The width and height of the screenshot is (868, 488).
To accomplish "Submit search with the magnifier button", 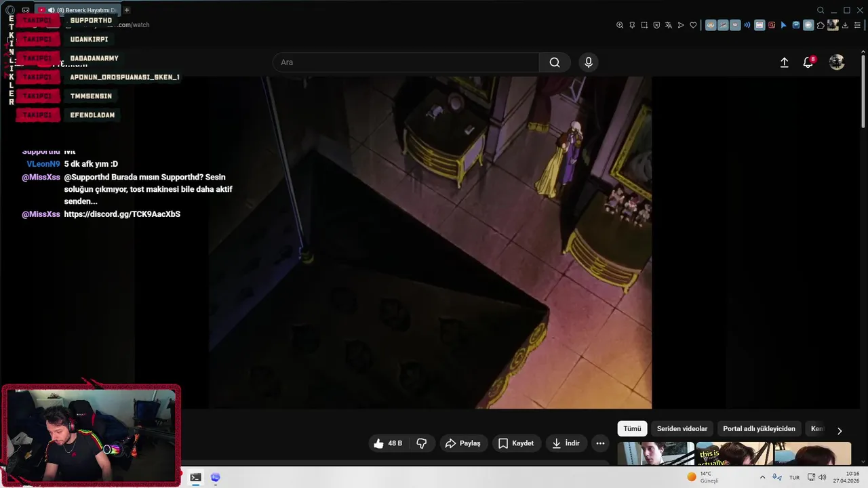I will click(x=555, y=62).
